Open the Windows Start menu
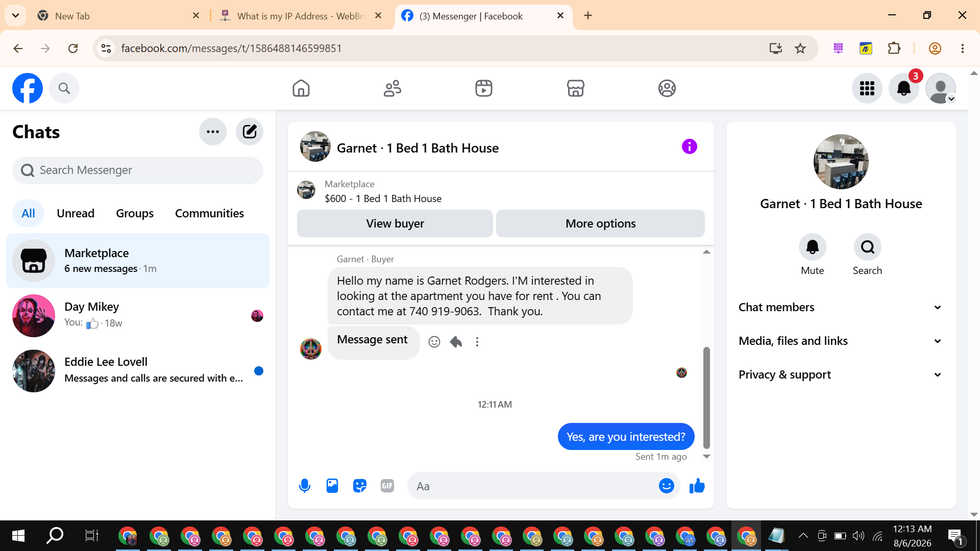The width and height of the screenshot is (980, 551). coord(18,536)
